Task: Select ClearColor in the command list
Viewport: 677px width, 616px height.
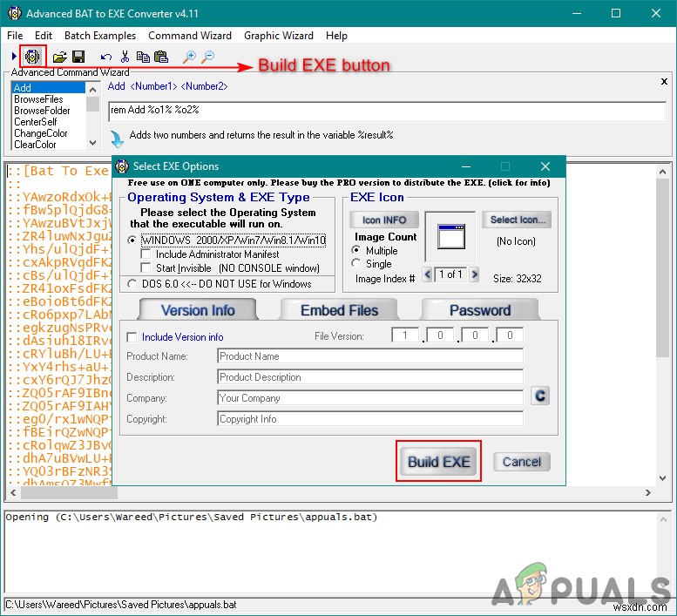Action: click(x=48, y=144)
